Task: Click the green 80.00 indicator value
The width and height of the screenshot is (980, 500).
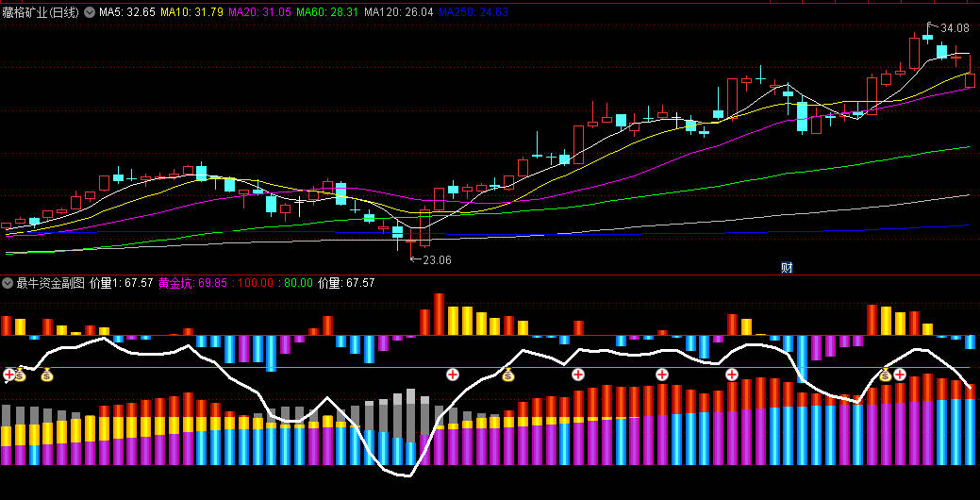Action: coord(298,283)
